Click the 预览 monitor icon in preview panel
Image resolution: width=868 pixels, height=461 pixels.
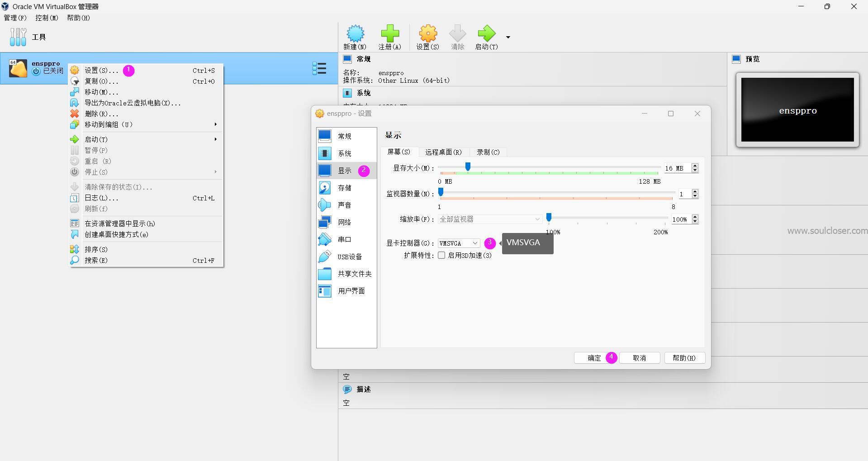pos(736,59)
